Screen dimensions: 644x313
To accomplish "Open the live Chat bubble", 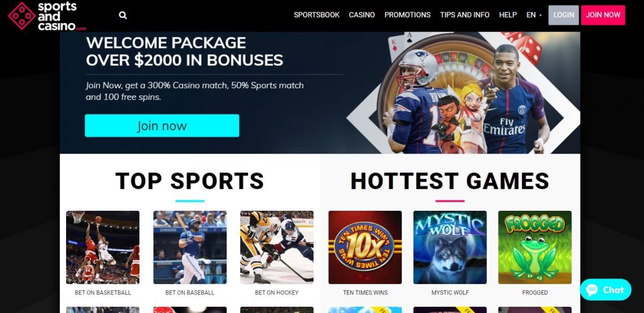I will [x=606, y=290].
